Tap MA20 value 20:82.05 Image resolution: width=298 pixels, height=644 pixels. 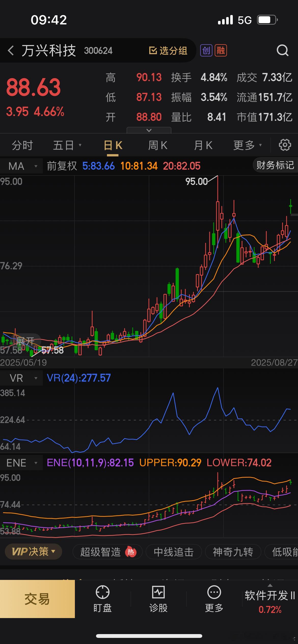point(182,166)
